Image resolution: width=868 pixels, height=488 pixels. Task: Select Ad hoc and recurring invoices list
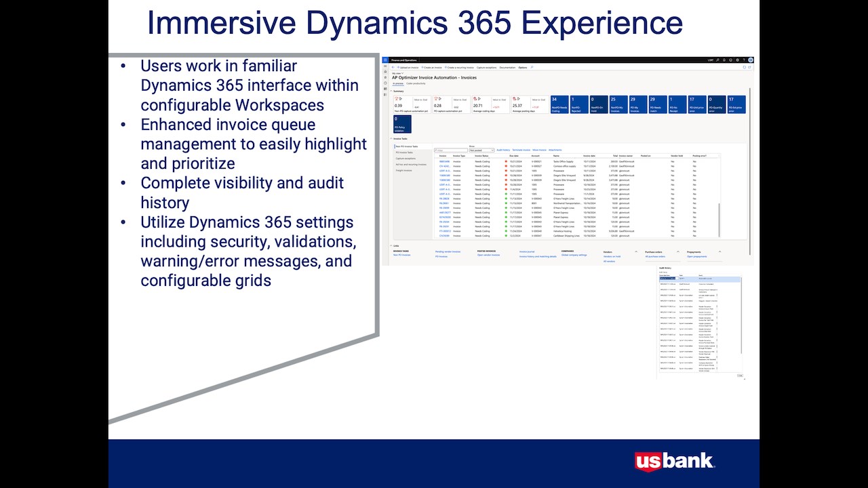point(411,165)
